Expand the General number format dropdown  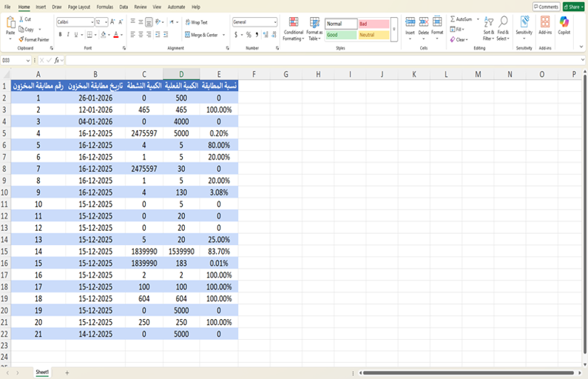(x=274, y=22)
